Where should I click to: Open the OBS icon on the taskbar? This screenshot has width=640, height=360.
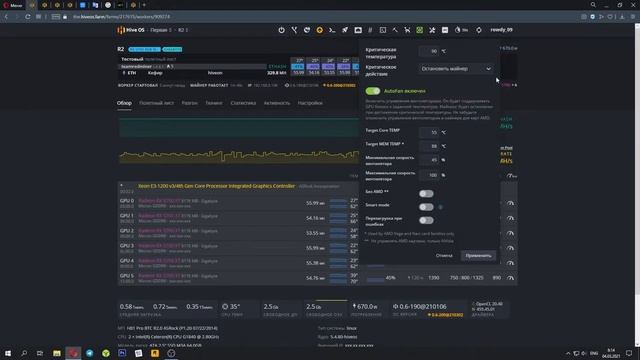tap(171, 353)
